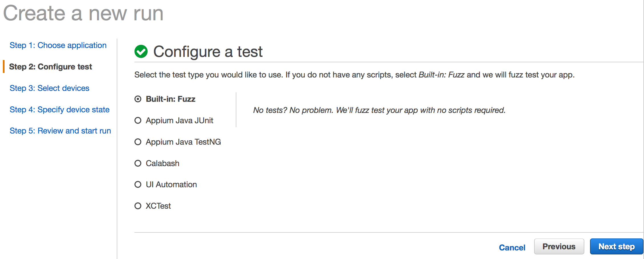This screenshot has height=259, width=644.
Task: Choose the Appium Java JUnit option
Action: [138, 120]
